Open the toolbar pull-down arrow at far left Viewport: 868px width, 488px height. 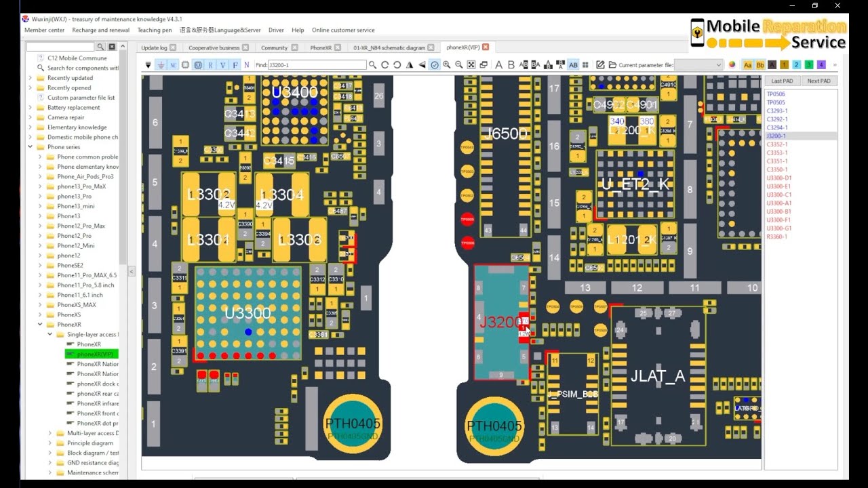click(148, 65)
